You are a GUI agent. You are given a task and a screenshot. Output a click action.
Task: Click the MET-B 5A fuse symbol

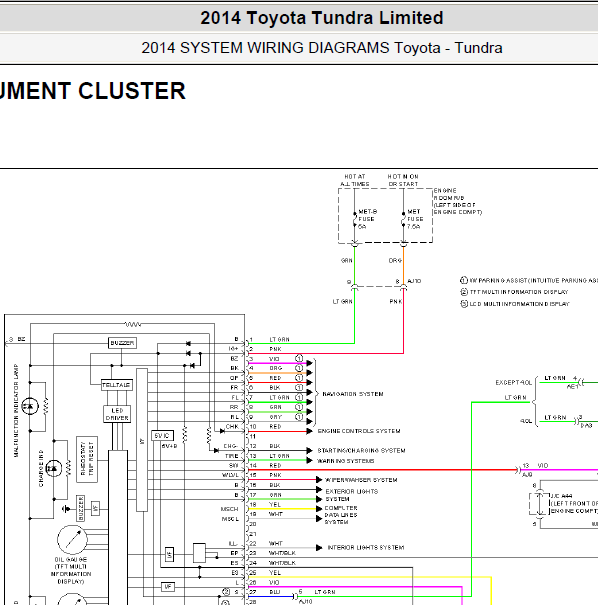(355, 220)
